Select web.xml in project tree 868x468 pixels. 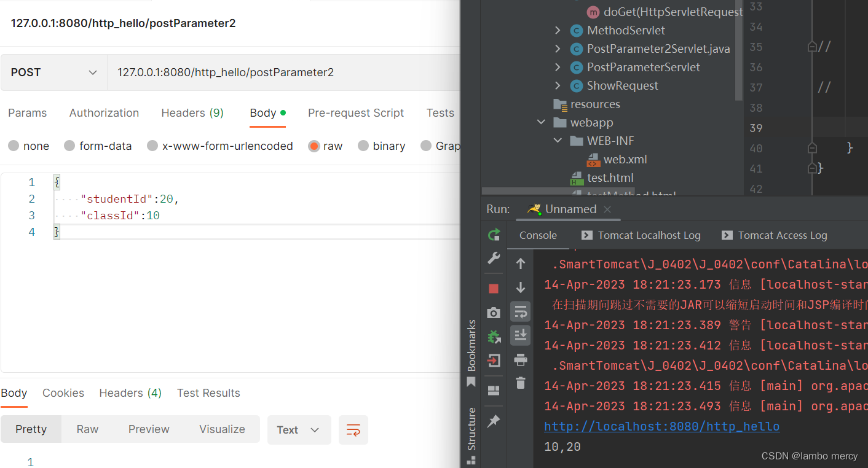point(625,160)
